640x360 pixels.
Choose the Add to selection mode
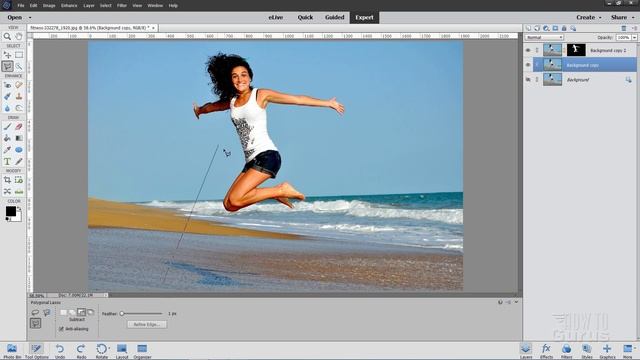click(72, 312)
